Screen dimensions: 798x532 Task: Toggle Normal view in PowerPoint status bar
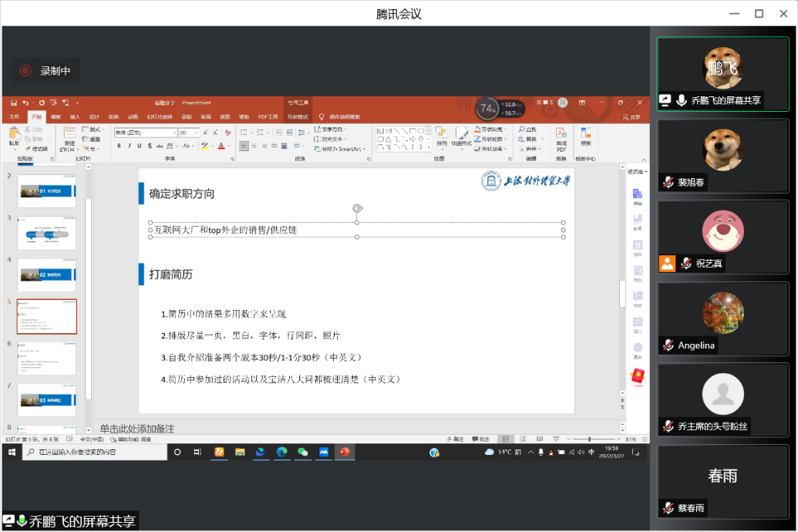pos(506,439)
